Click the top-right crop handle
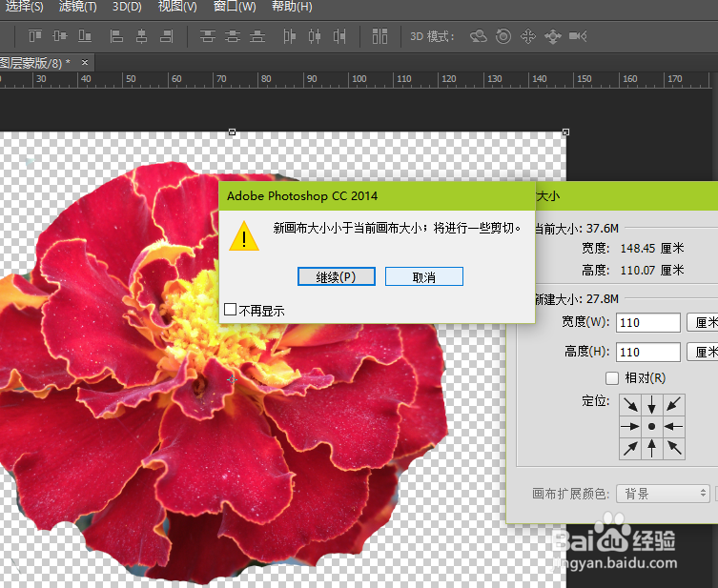Image resolution: width=718 pixels, height=588 pixels. (x=566, y=132)
